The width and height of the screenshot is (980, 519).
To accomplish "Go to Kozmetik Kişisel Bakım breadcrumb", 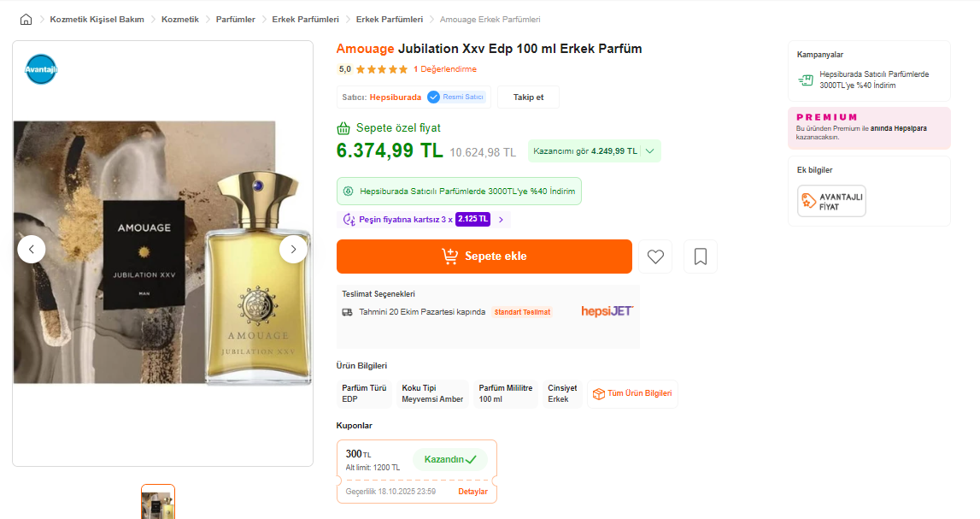I will 97,20.
